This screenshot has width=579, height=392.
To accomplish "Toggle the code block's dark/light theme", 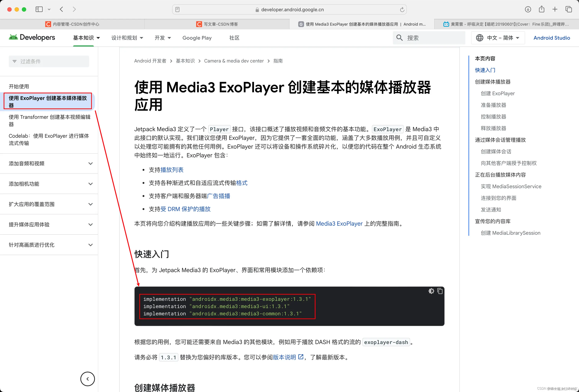I will pos(431,291).
